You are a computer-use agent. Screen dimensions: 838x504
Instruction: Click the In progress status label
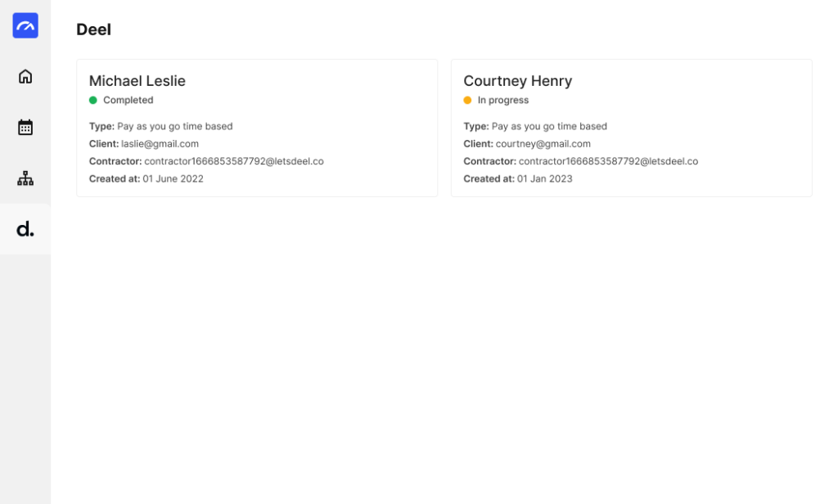pyautogui.click(x=503, y=100)
